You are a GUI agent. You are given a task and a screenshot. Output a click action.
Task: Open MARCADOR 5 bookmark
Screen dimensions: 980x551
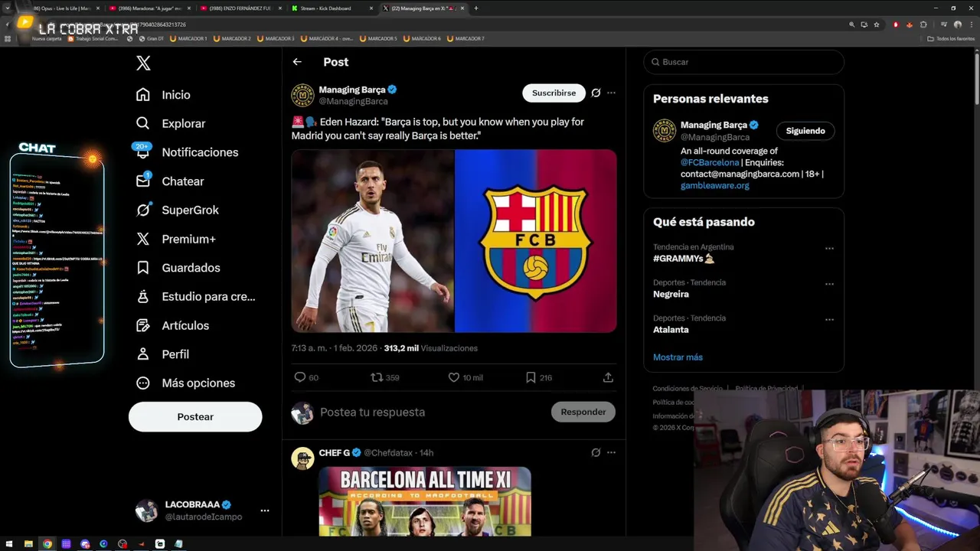[x=378, y=38]
